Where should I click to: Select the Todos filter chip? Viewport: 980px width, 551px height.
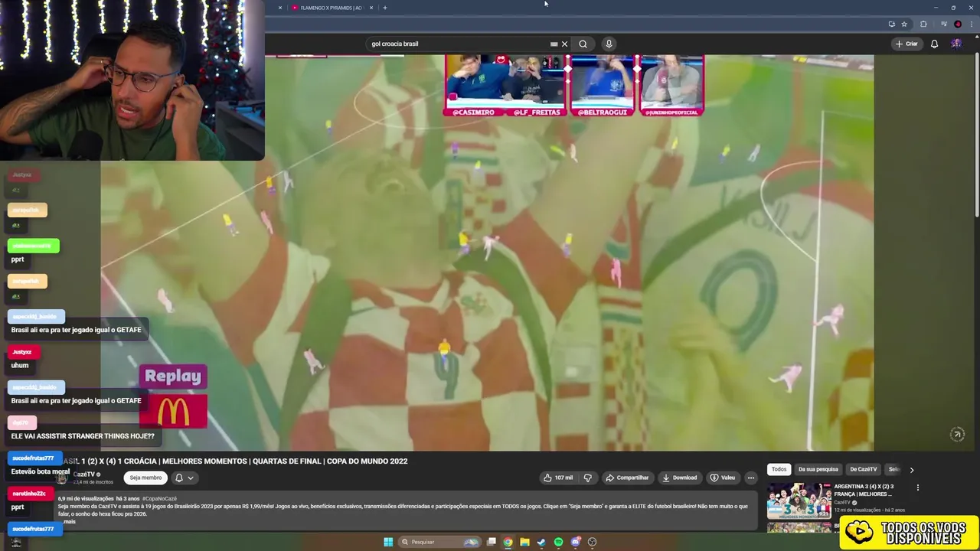[x=779, y=469]
